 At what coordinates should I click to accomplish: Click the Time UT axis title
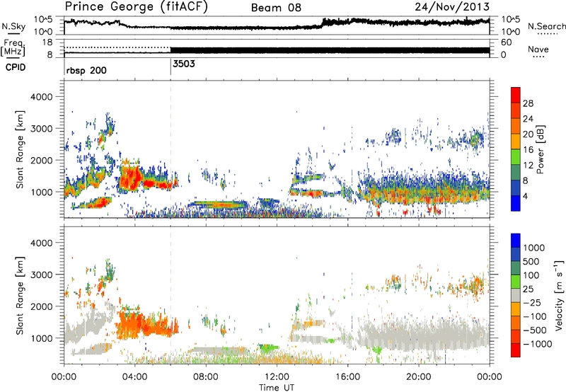pyautogui.click(x=277, y=386)
